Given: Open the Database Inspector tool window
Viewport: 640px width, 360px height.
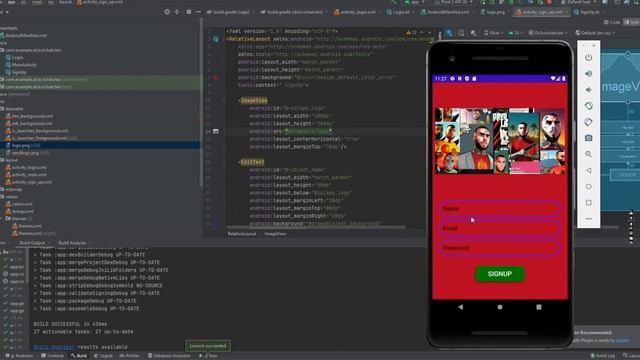Looking at the screenshot, I should (169, 356).
